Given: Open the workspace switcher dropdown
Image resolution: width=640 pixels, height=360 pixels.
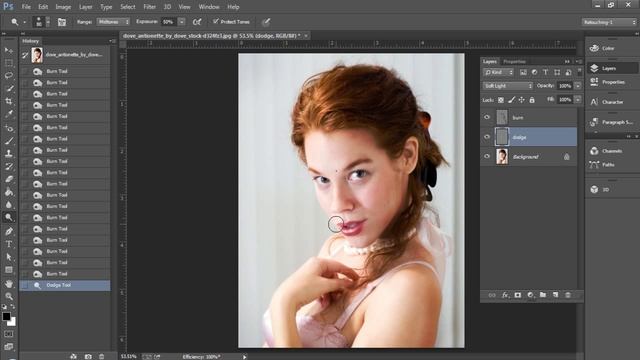Looking at the screenshot, I should pos(609,22).
